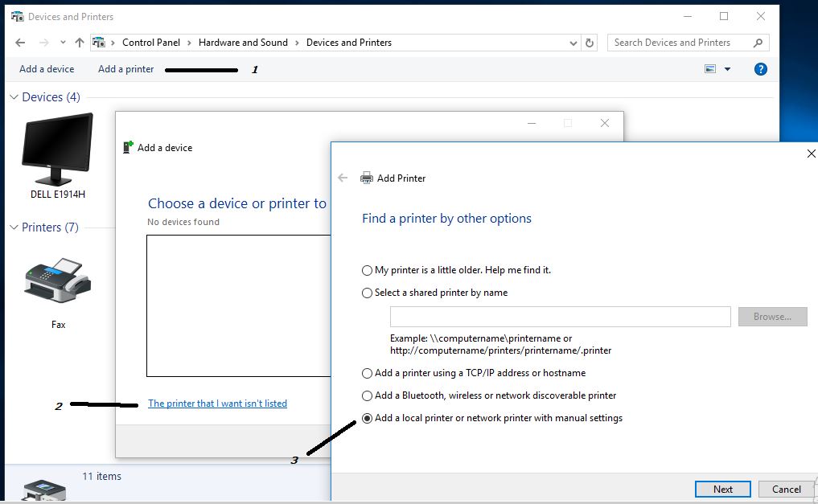The width and height of the screenshot is (818, 504).
Task: Click the change view thumbnail icon on the toolbar
Action: (712, 68)
